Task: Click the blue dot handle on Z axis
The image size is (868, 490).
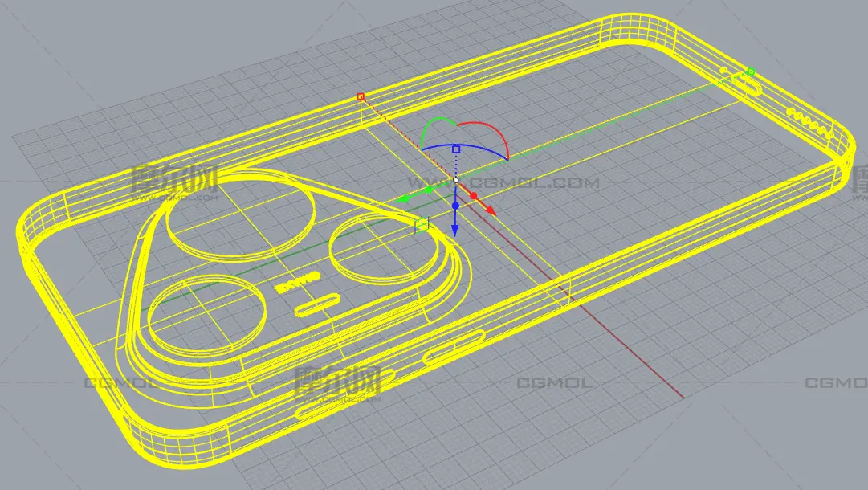Action: click(x=455, y=206)
